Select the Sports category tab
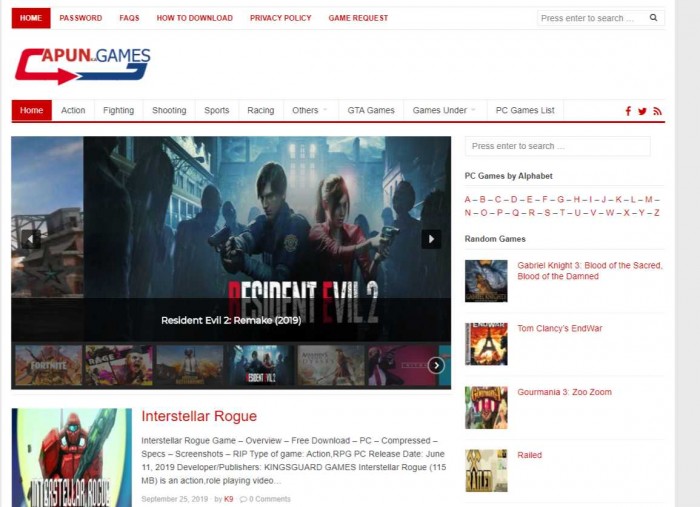This screenshot has height=507, width=700. pos(217,110)
